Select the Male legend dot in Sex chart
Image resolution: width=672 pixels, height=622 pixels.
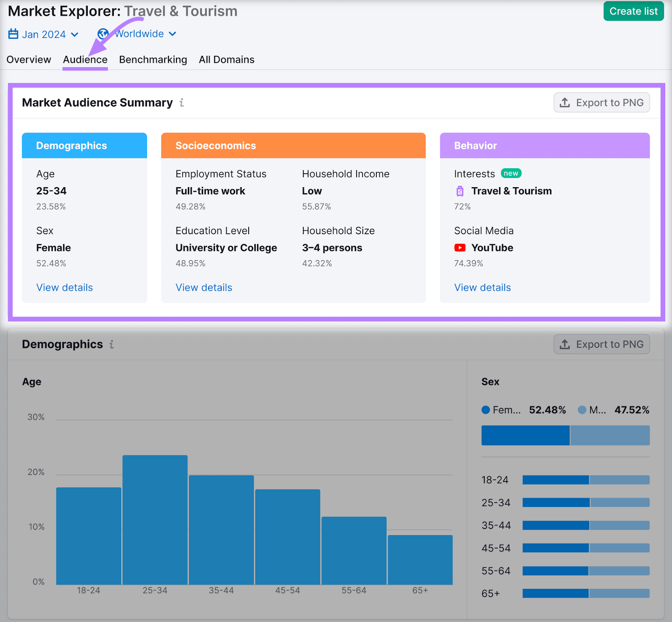(582, 410)
